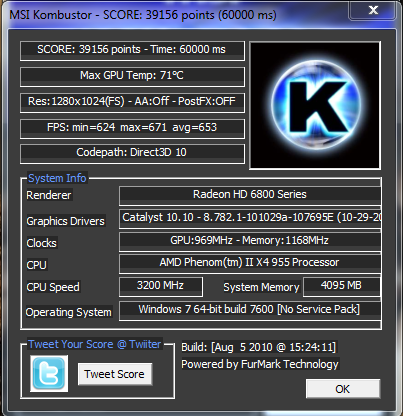The height and width of the screenshot is (416, 403).
Task: Select the 4095 MB system memory field
Action: pos(341,286)
